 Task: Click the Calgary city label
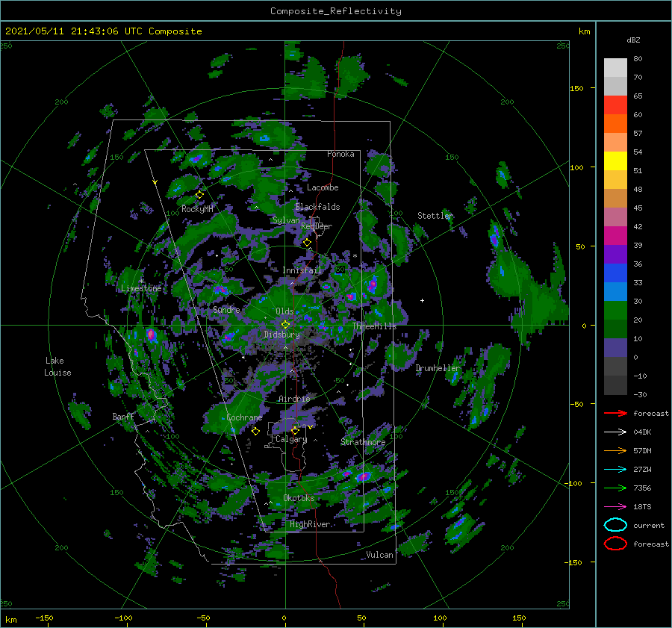tap(291, 439)
